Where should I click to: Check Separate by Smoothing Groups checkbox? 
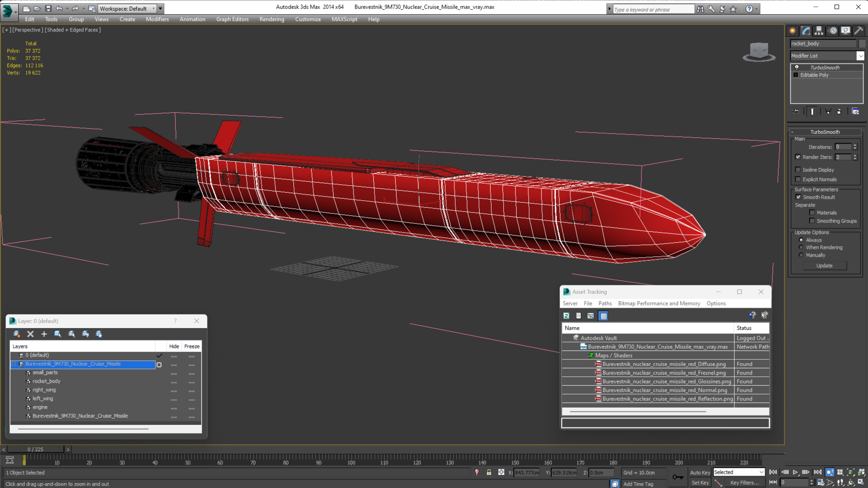[812, 221]
